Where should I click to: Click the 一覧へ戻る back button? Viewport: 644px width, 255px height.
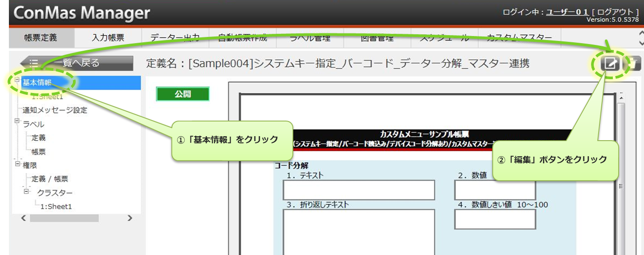point(76,63)
